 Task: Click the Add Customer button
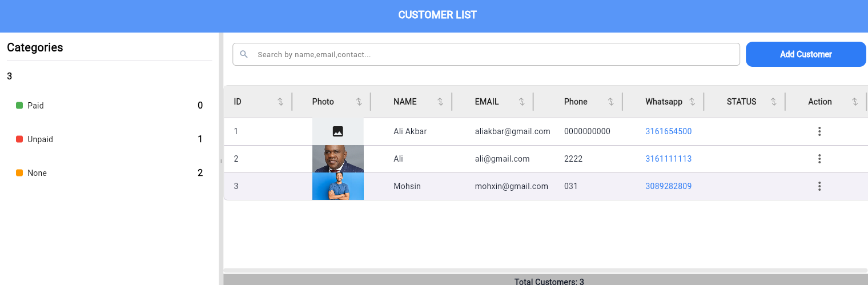click(806, 54)
